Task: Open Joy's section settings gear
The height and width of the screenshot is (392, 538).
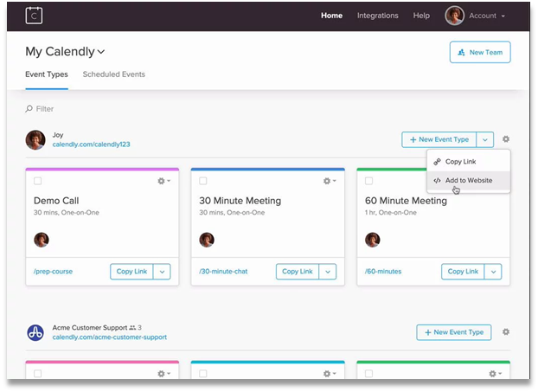Action: point(506,139)
